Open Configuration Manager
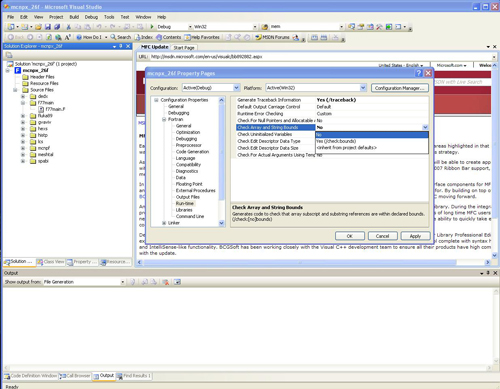 point(400,88)
